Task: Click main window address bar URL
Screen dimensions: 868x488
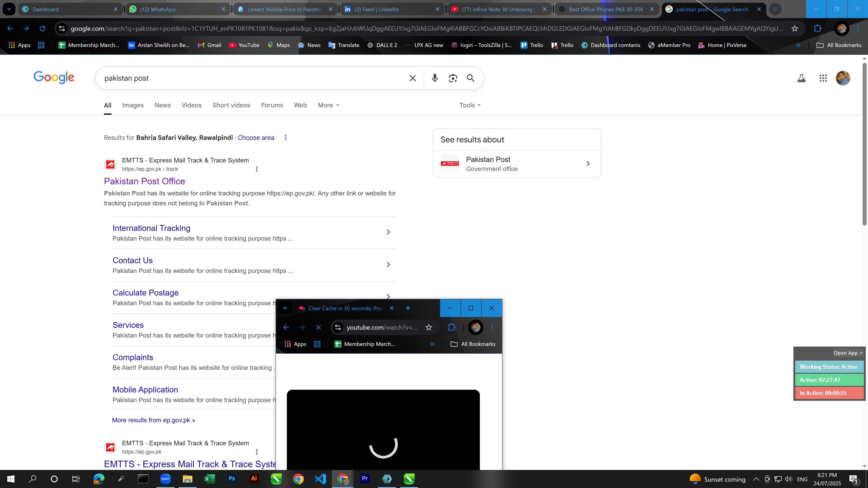Action: point(426,29)
